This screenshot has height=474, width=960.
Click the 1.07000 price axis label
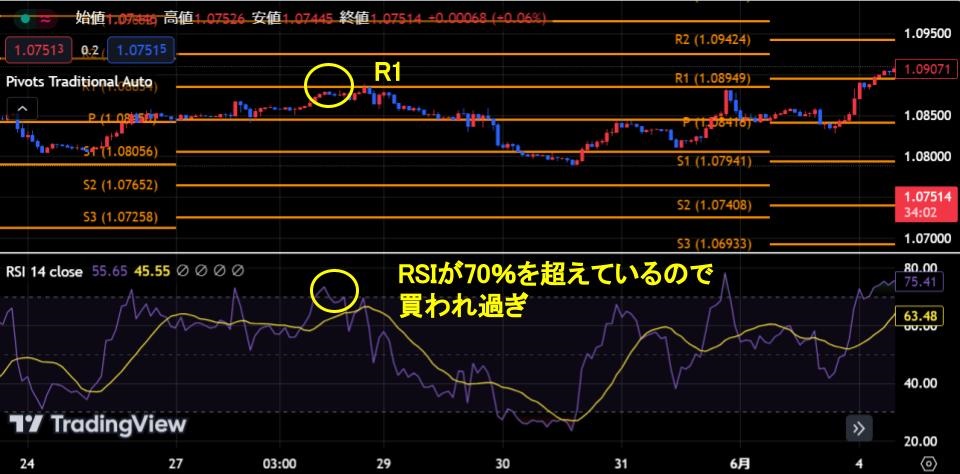coord(926,238)
